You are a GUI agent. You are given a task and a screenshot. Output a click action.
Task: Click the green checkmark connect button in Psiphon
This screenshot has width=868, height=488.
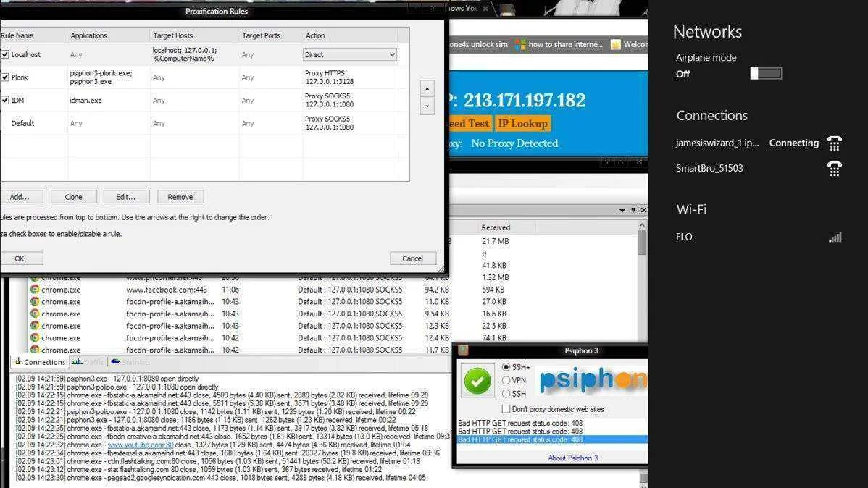(x=477, y=380)
